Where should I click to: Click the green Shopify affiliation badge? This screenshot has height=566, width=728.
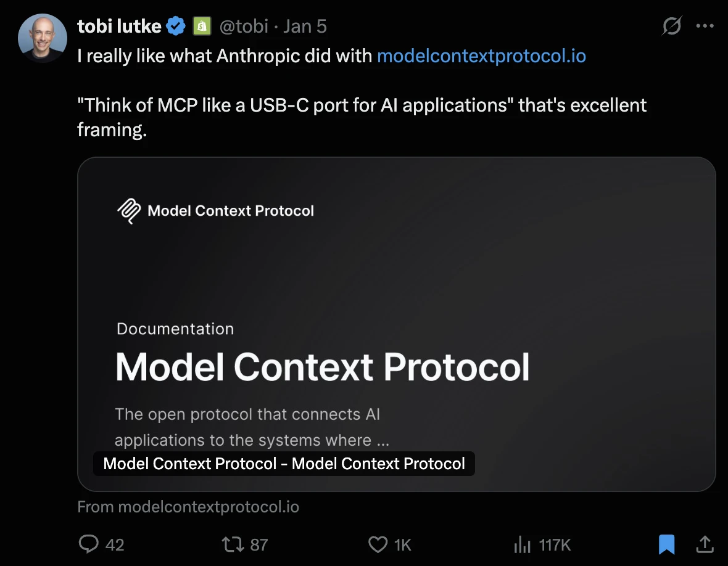click(x=201, y=27)
